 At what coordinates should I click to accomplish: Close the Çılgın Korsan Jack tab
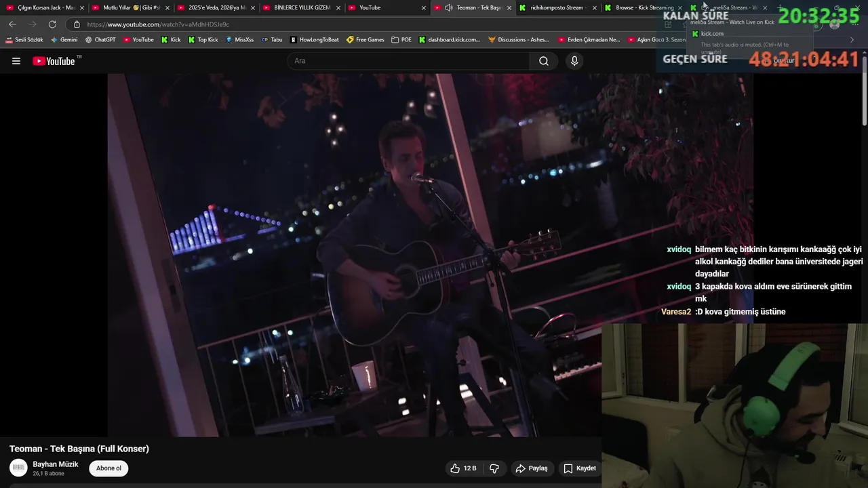click(x=82, y=8)
